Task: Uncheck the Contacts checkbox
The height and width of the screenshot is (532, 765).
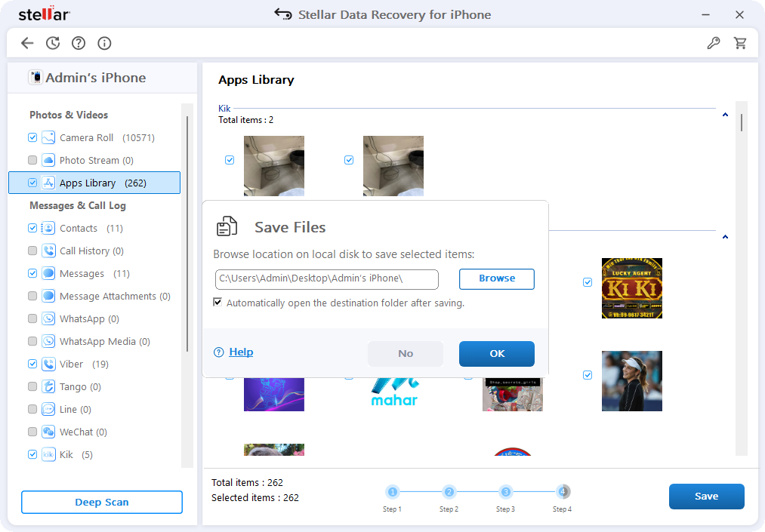Action: click(x=32, y=228)
